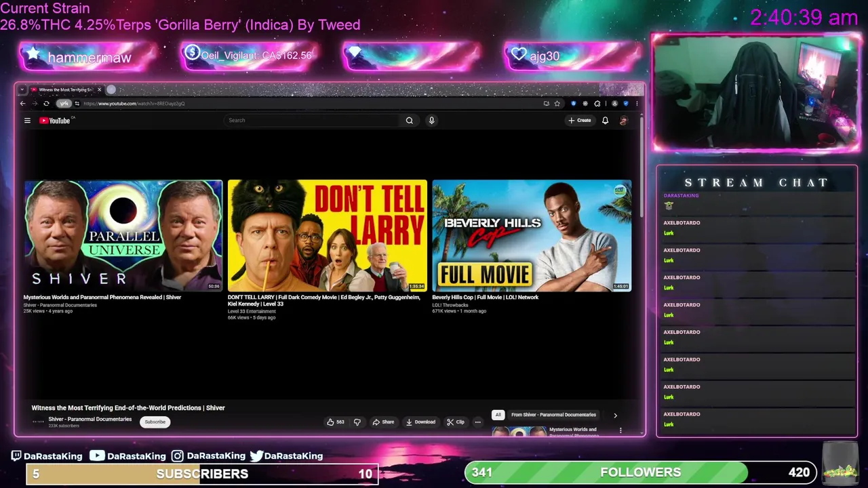868x488 pixels.
Task: Click the YouTube search field
Action: pyautogui.click(x=312, y=121)
